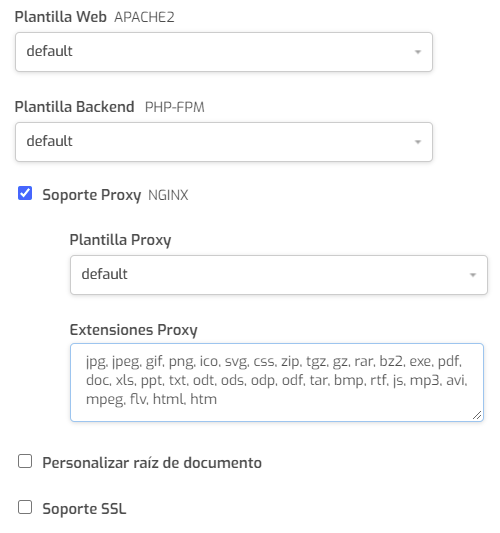Click the arrow of Plantilla Proxy select
The image size is (500, 533).
(472, 275)
